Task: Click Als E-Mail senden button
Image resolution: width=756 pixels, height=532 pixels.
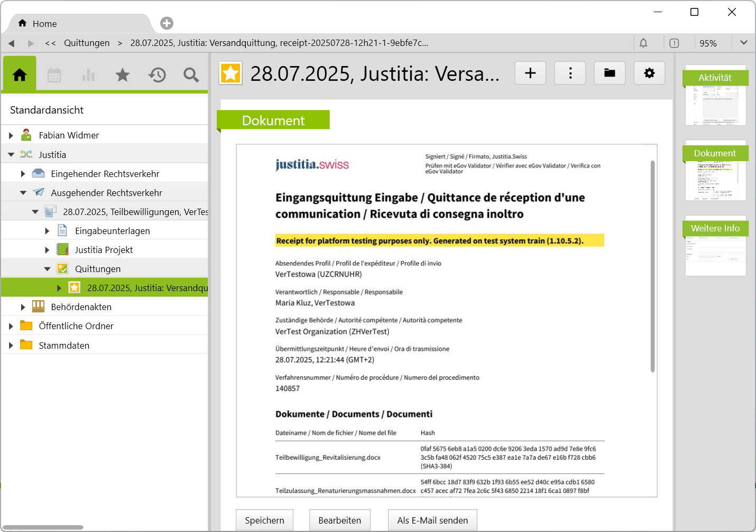Action: pos(432,520)
